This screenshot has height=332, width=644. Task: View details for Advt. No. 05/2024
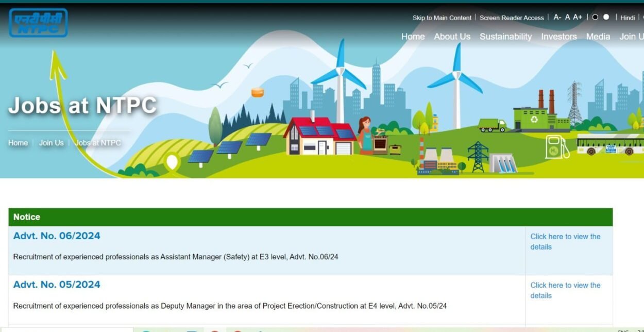click(565, 290)
